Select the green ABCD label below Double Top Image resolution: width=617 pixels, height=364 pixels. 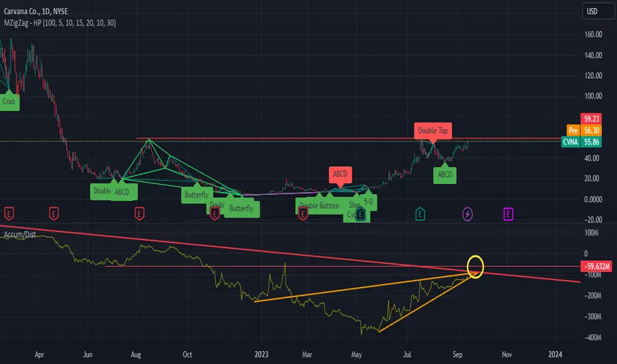point(445,175)
